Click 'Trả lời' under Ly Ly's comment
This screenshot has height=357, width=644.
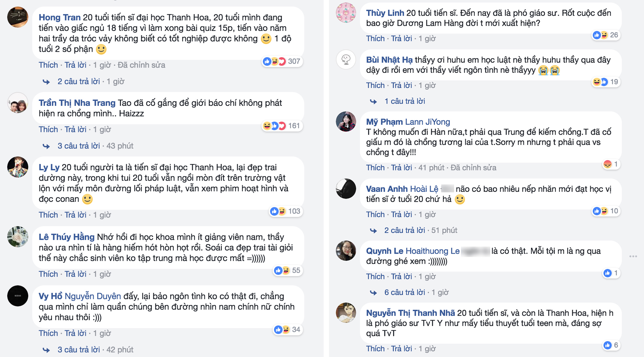(x=75, y=215)
